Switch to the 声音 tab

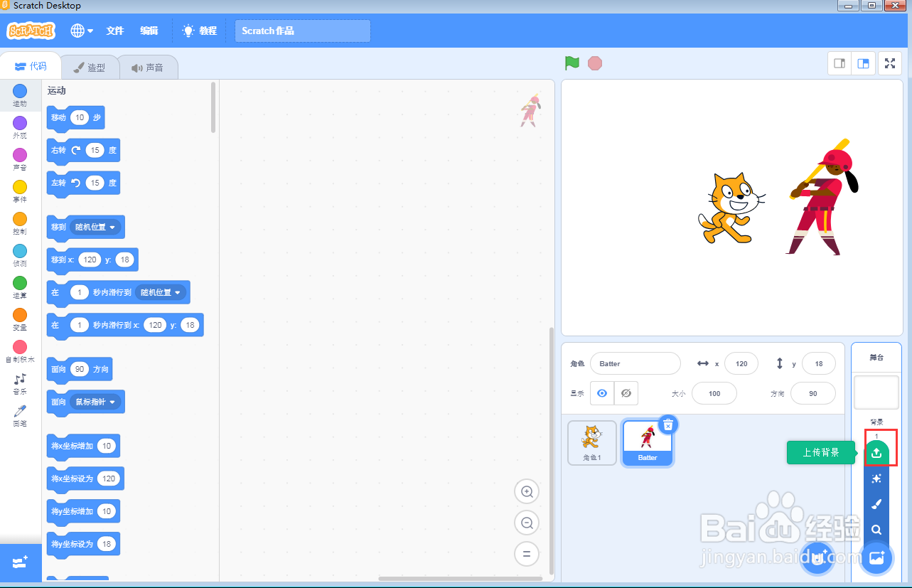coord(147,68)
